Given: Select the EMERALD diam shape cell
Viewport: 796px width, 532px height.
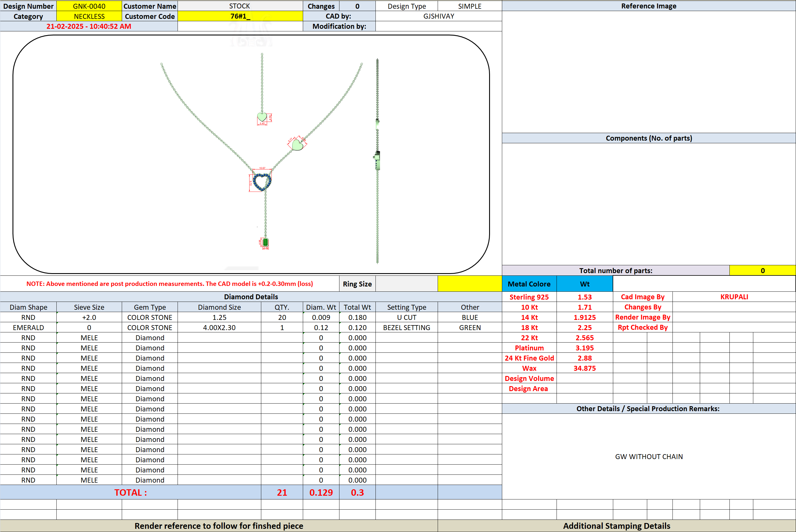Looking at the screenshot, I should (x=28, y=327).
